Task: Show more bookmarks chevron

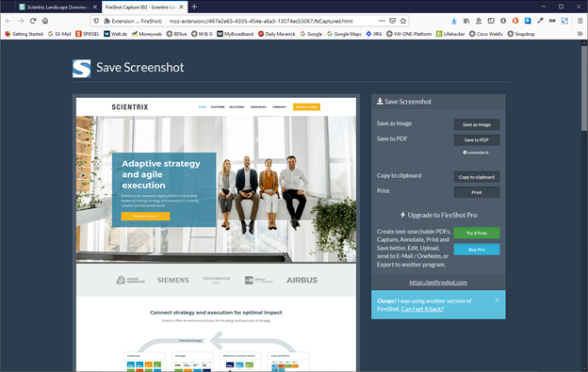Action: (580, 34)
